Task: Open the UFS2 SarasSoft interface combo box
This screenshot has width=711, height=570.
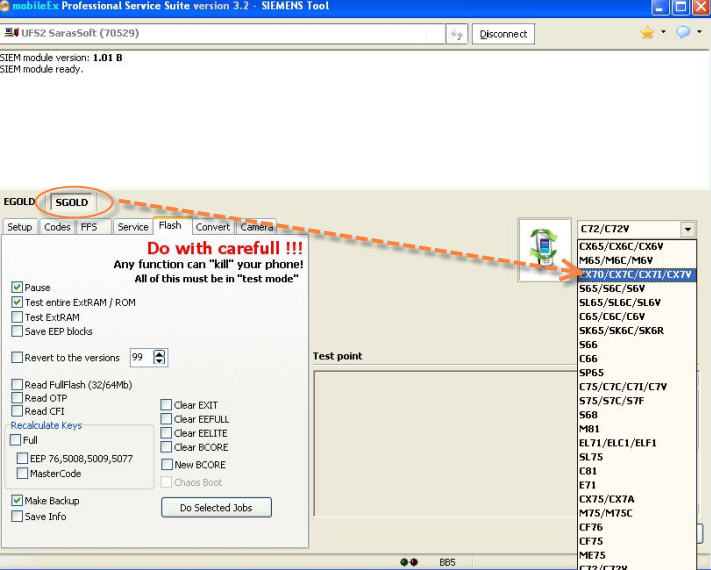Action: 222,33
